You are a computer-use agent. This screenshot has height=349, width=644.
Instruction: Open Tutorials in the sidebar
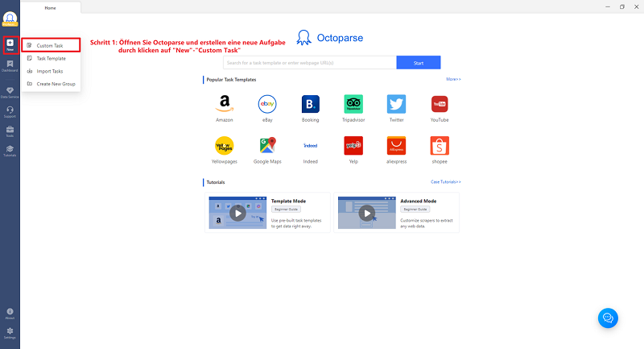click(x=10, y=151)
